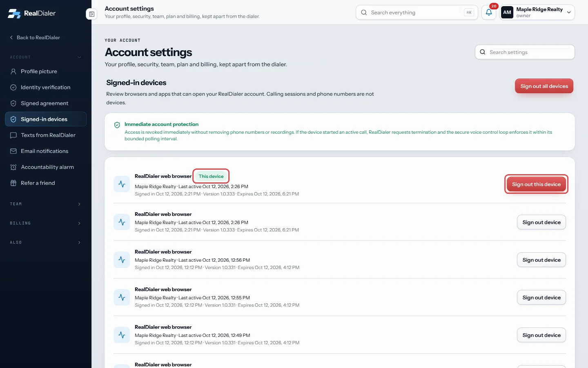This screenshot has height=368, width=588.
Task: Click device icon of row last active 12:49 PM
Action: tap(122, 335)
